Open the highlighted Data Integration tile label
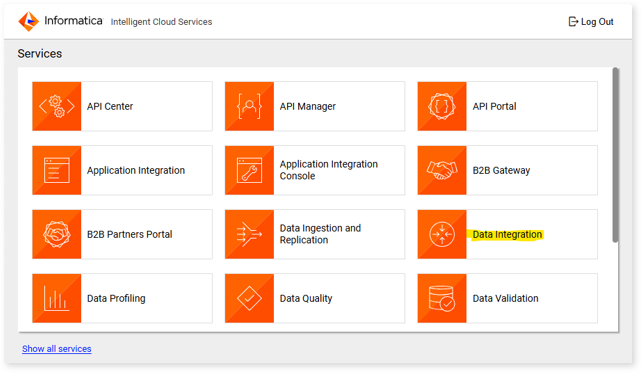The image size is (642, 373). (x=507, y=235)
